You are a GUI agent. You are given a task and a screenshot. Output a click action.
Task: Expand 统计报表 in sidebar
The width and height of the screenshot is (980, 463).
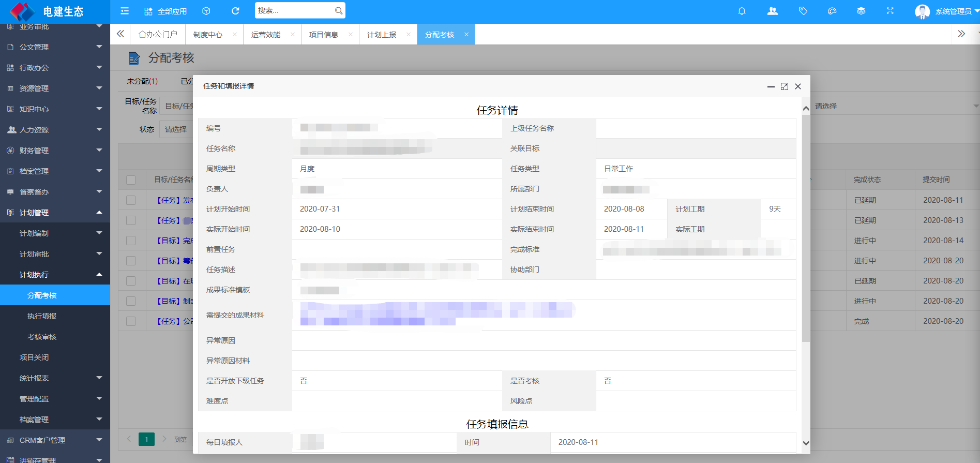coord(55,378)
